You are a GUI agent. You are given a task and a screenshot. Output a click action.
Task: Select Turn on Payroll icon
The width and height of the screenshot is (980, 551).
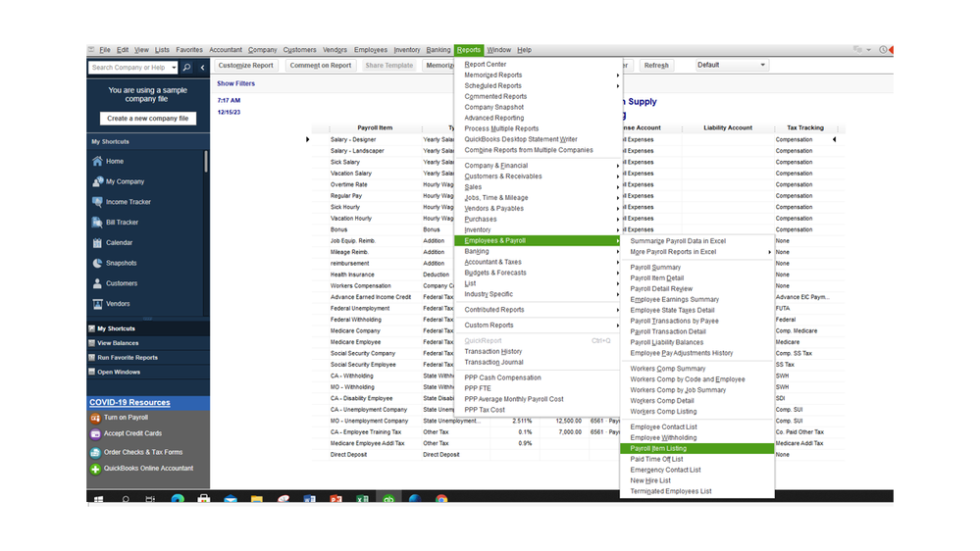pyautogui.click(x=95, y=418)
